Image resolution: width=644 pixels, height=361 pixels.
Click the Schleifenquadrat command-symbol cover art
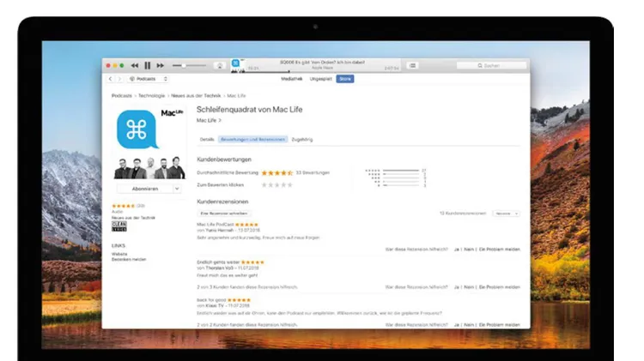[137, 129]
